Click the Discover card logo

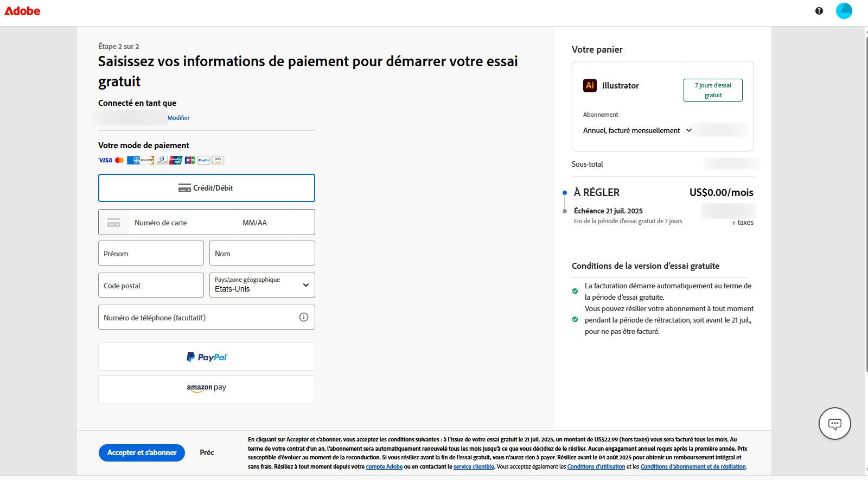pos(147,160)
